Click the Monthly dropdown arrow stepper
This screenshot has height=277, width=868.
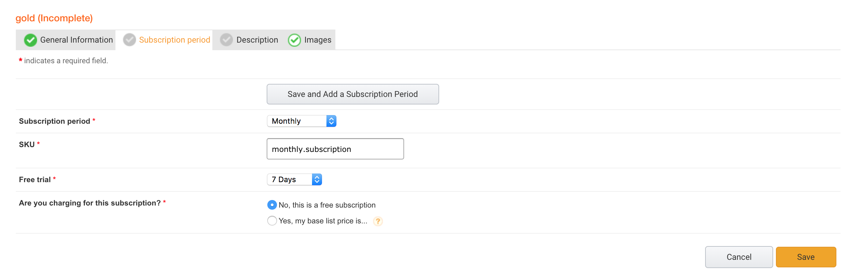331,121
